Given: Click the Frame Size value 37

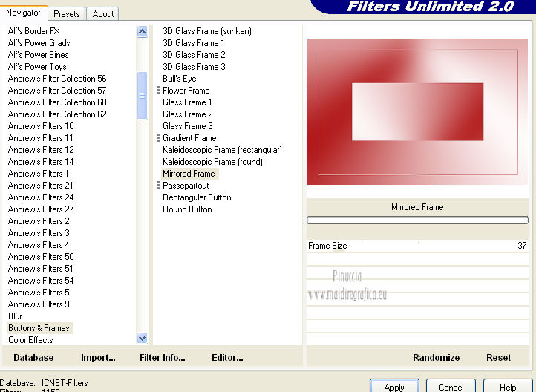Looking at the screenshot, I should click(522, 246).
